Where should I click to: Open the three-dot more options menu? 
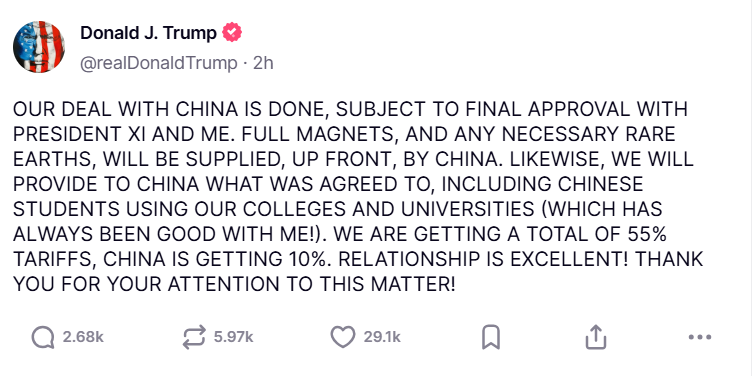tap(700, 337)
